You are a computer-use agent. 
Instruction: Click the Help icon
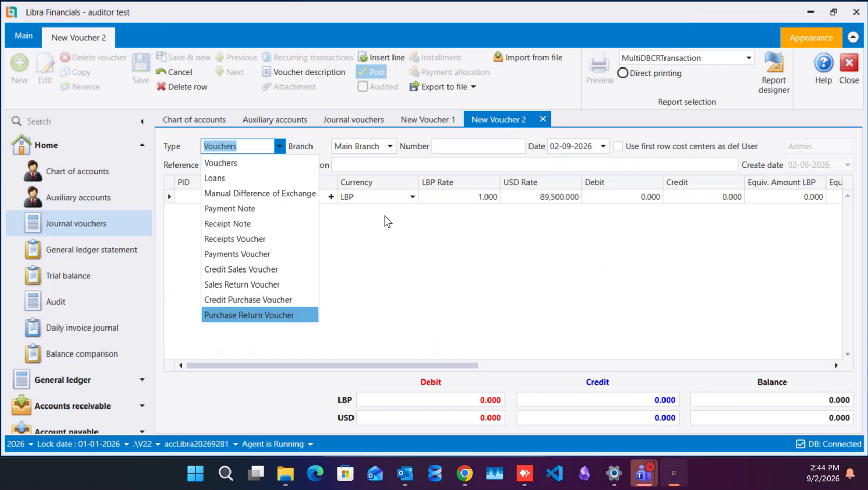(823, 63)
